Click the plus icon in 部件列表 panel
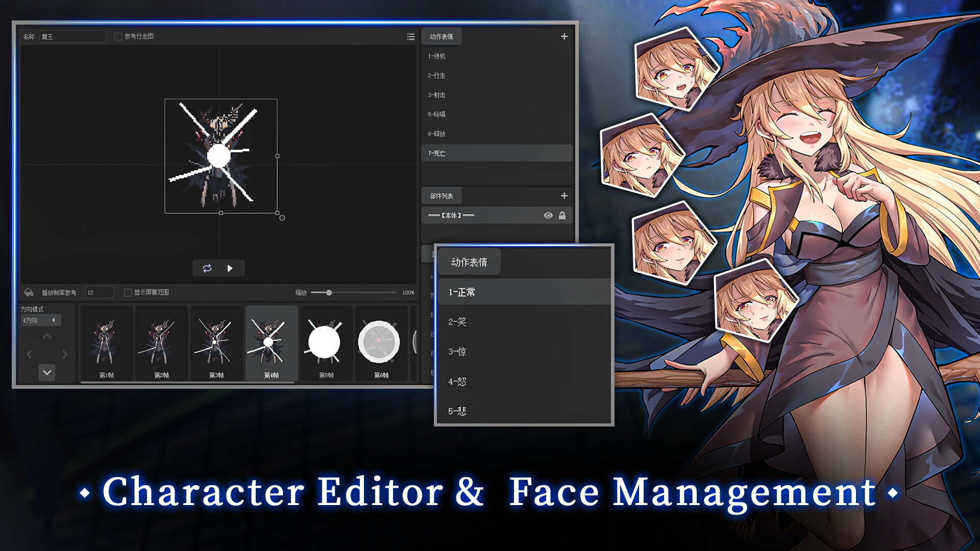980x551 pixels. click(564, 196)
